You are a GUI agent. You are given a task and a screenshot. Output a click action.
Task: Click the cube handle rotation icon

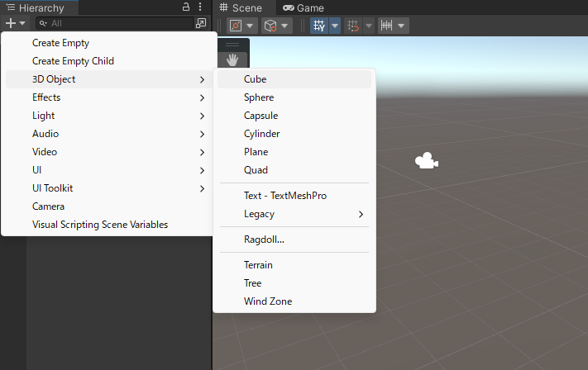[270, 26]
